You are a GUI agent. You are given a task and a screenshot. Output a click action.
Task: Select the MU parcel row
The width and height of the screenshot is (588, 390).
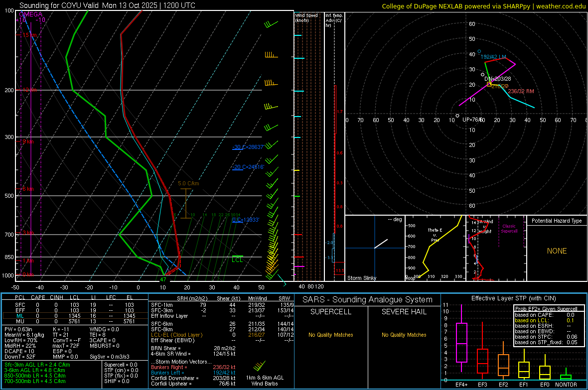(x=75, y=321)
